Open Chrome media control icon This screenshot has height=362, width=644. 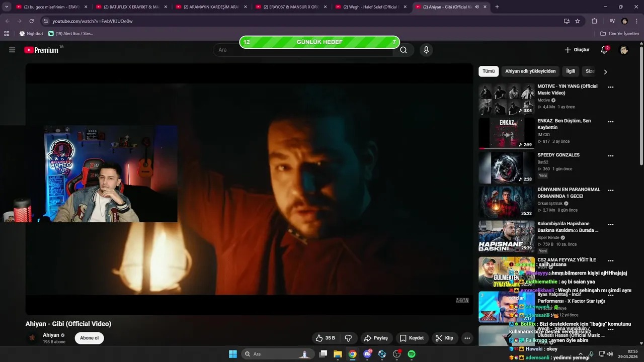pyautogui.click(x=612, y=21)
